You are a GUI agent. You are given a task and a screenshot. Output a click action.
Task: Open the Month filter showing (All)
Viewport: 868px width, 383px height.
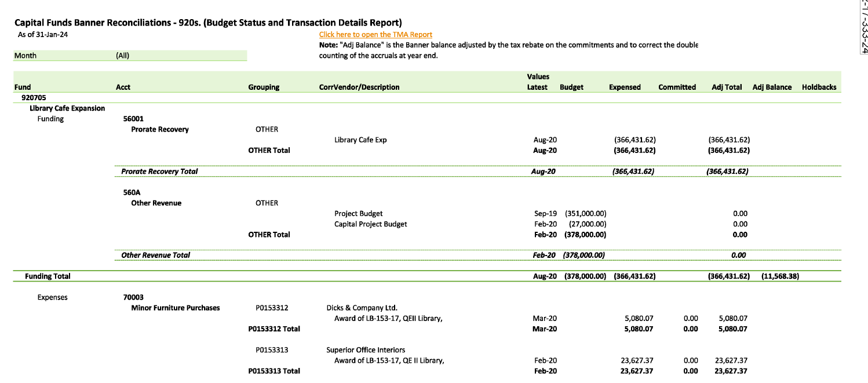(181, 56)
